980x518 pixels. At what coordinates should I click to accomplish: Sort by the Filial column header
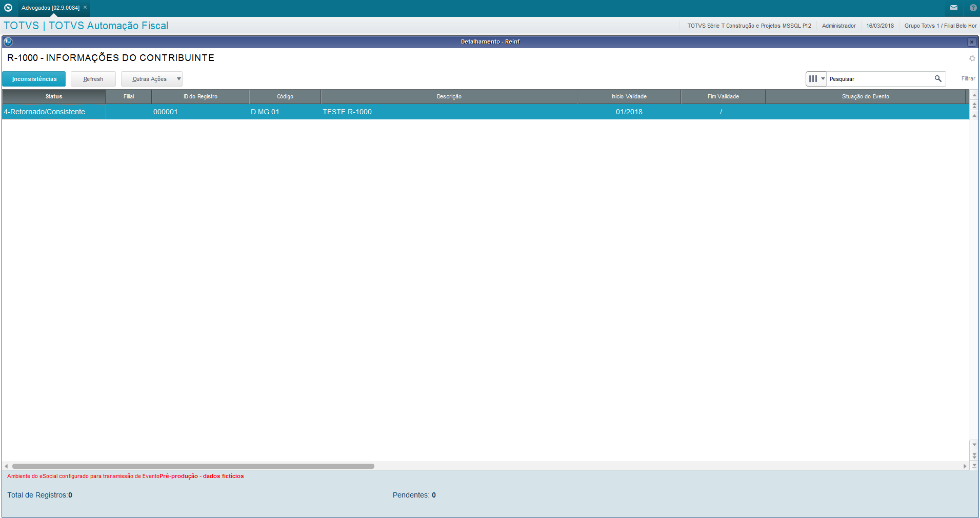tap(129, 96)
